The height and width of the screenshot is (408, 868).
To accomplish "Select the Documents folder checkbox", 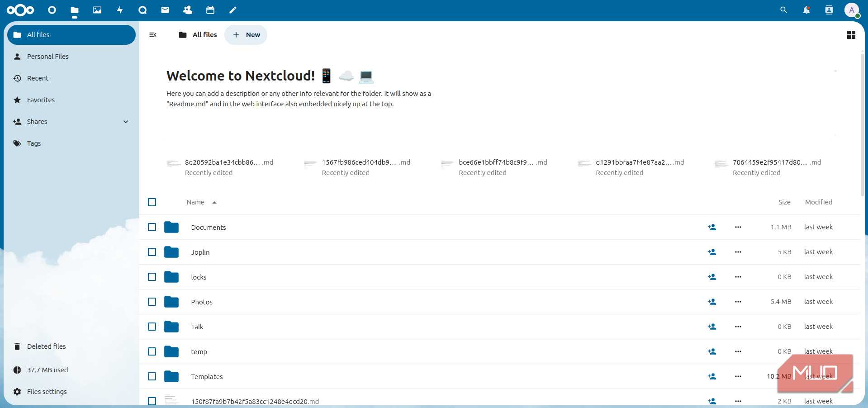I will pos(152,227).
